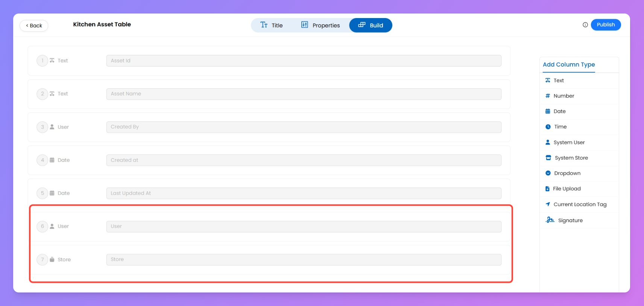Click the Build tab's blocks icon
Image resolution: width=644 pixels, height=306 pixels.
(362, 25)
